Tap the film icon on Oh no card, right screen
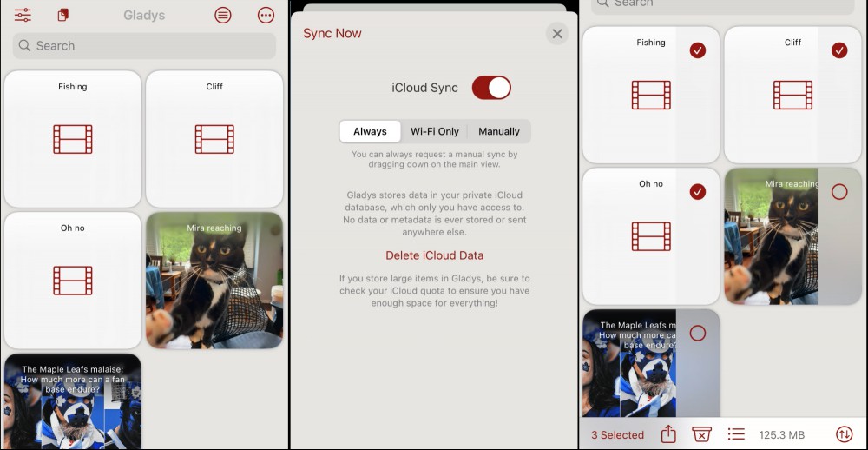Screen dimensions: 868x450 [651, 236]
